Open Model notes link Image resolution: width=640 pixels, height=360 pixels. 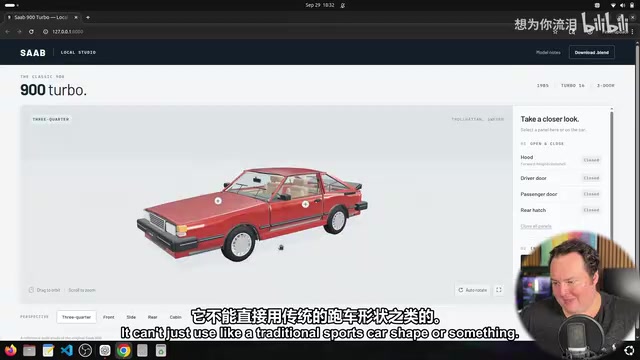pyautogui.click(x=548, y=52)
